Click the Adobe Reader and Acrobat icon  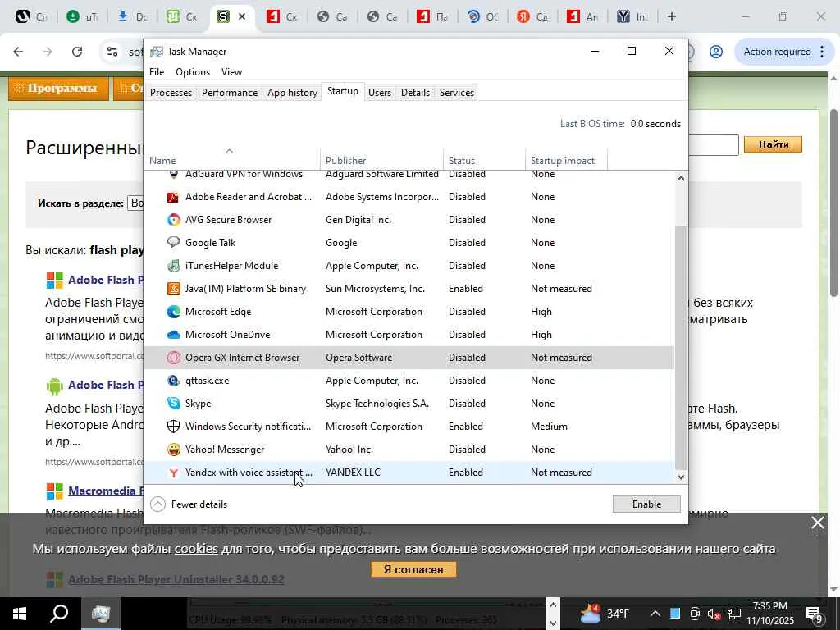173,197
